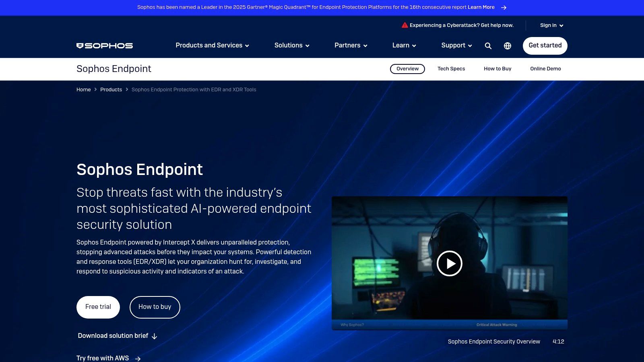644x362 pixels.
Task: Open the Support menu
Action: point(456,45)
